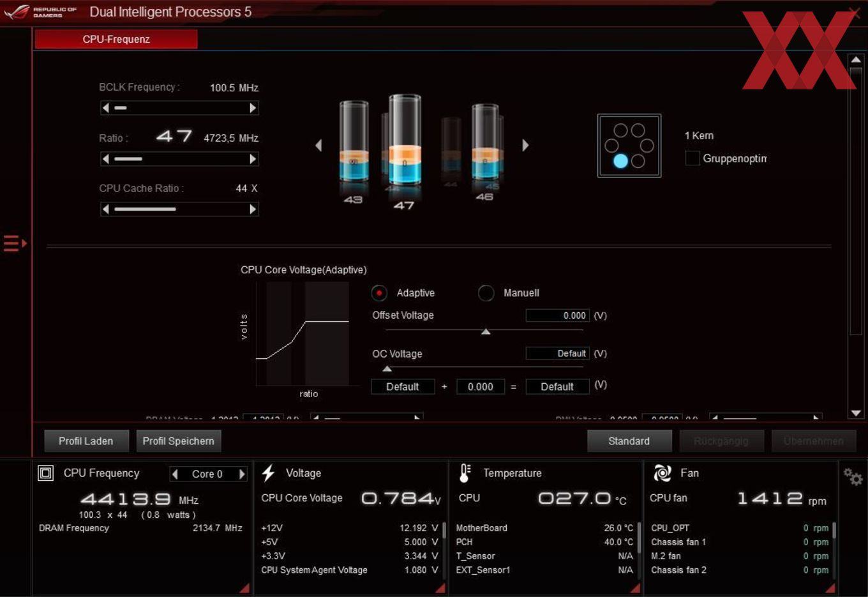Increase BCLK Frequency with right arrow
This screenshot has width=868, height=597.
(253, 108)
